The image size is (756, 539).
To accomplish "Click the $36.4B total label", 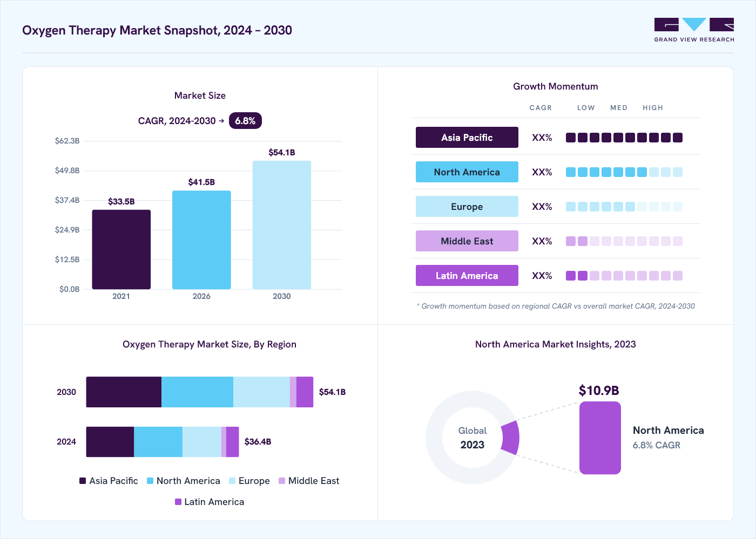I will [258, 442].
